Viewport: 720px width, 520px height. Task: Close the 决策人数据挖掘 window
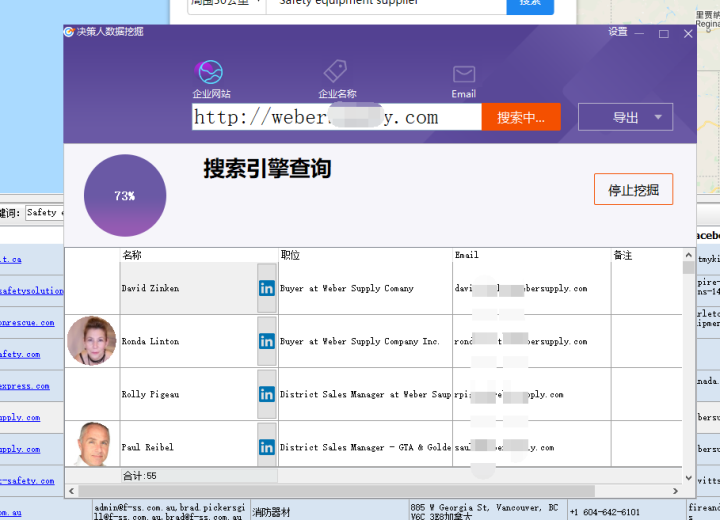tap(688, 34)
